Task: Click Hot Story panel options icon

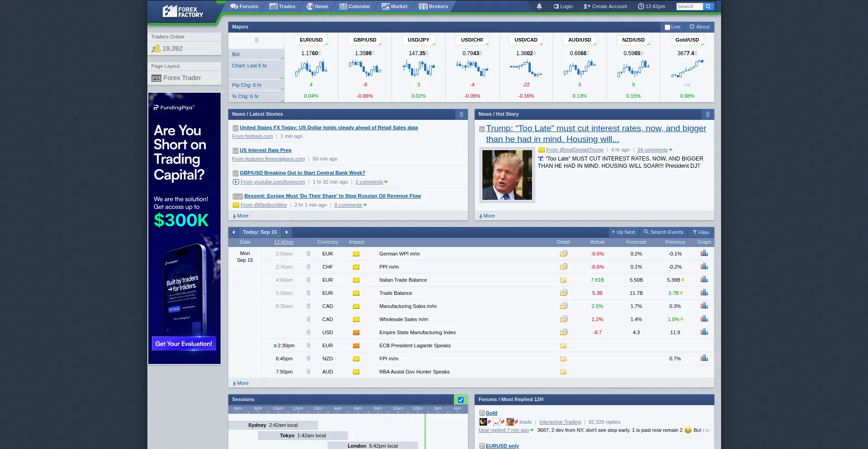Action: pos(708,114)
